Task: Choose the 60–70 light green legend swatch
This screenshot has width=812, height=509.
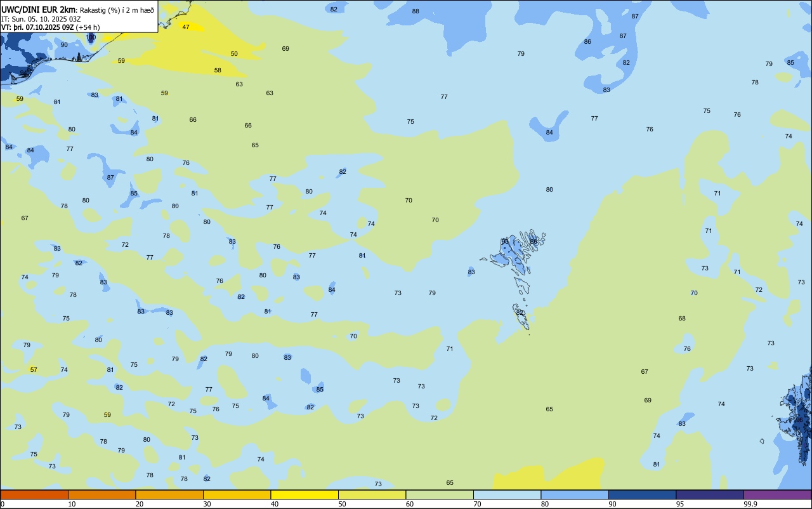Action: point(440,494)
